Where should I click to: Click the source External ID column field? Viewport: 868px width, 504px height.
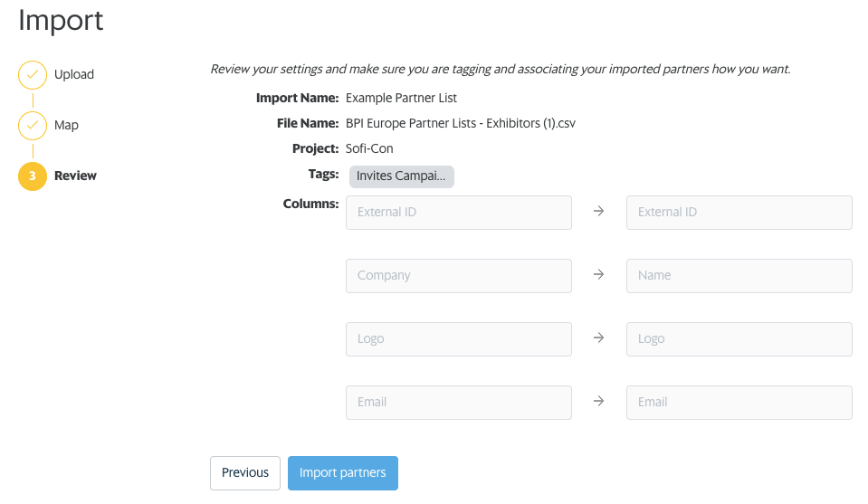(458, 212)
